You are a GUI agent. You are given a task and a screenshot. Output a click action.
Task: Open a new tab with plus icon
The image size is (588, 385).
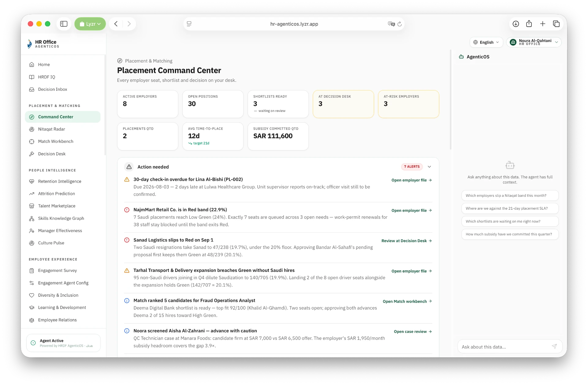[x=543, y=24]
